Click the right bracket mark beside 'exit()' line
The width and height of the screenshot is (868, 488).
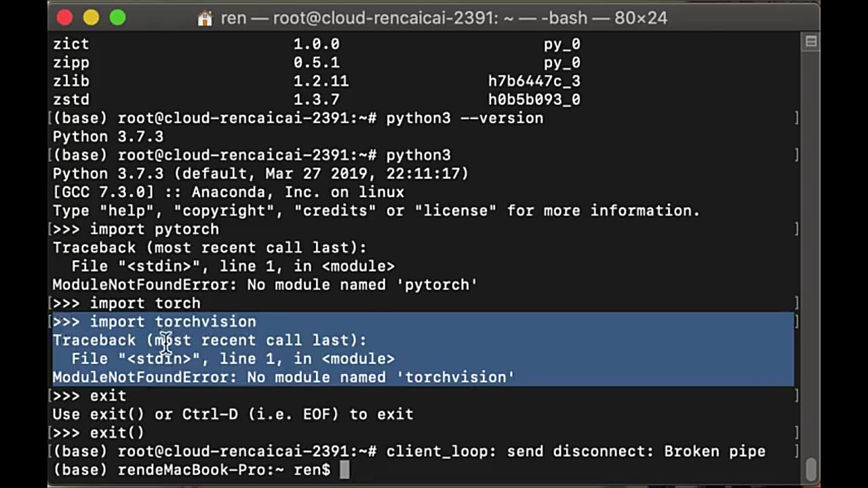(797, 432)
